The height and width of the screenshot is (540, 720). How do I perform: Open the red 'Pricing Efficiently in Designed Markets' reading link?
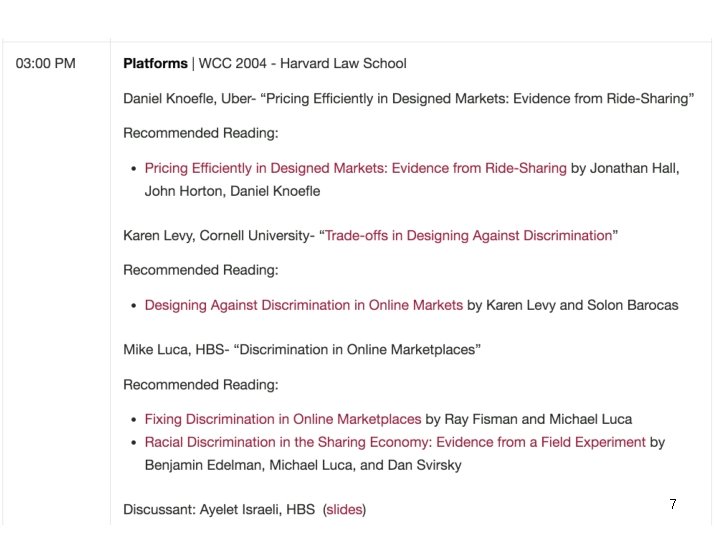(x=355, y=168)
